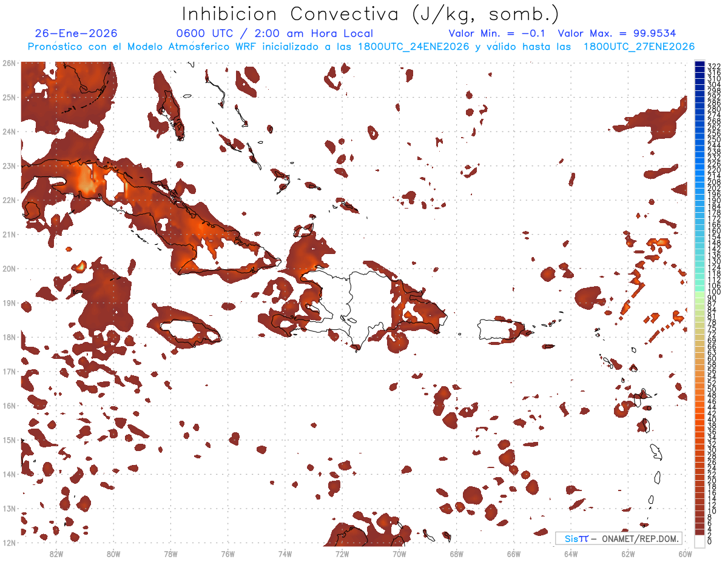The width and height of the screenshot is (728, 562).
Task: Click the 20N latitude label
Action: (9, 269)
